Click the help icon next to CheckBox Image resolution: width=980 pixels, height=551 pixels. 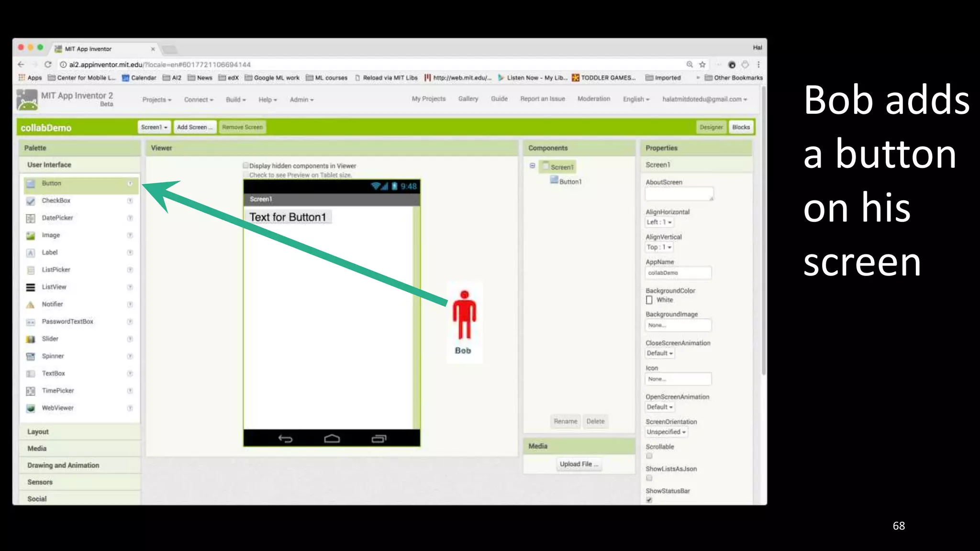[130, 201]
